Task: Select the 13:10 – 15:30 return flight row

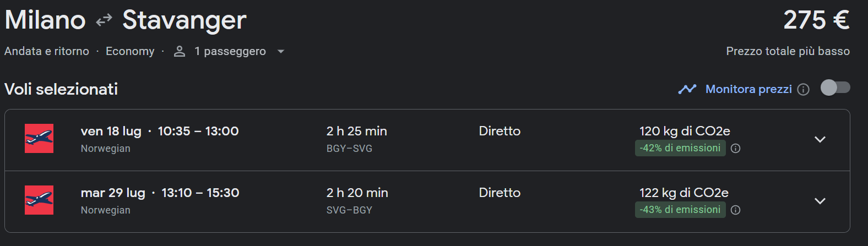Action: coord(200,193)
